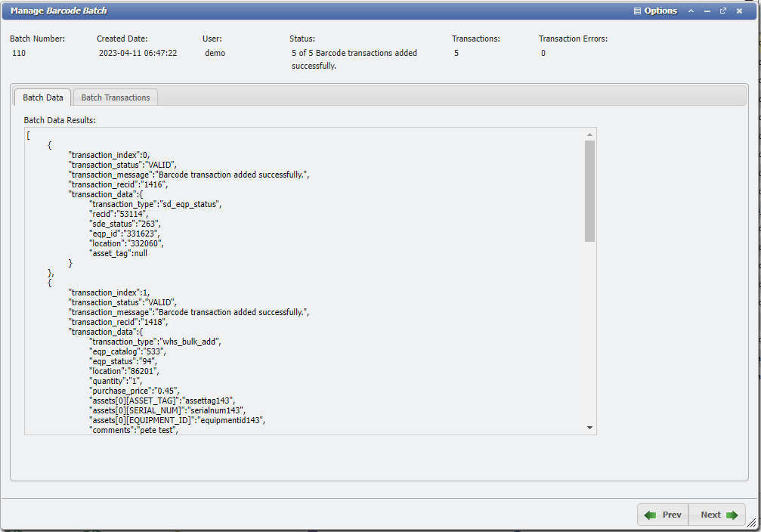Viewport: 761px width, 532px height.
Task: Click the scrollbar down arrow in Batch Data Results
Action: coord(589,427)
